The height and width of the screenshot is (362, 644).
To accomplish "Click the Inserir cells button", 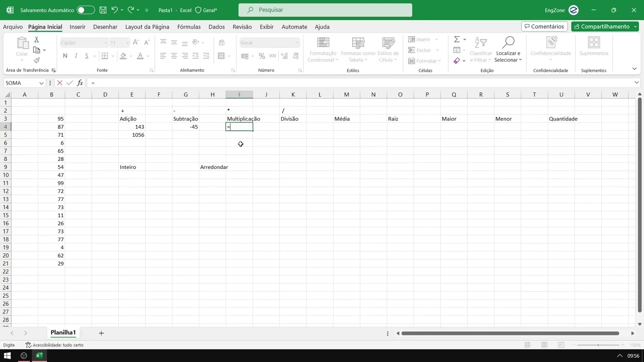I will point(423,39).
